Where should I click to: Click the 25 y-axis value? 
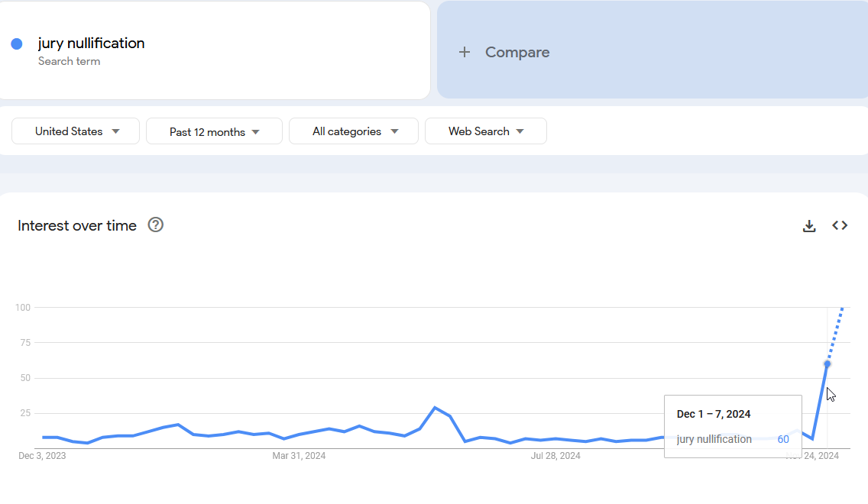coord(25,413)
